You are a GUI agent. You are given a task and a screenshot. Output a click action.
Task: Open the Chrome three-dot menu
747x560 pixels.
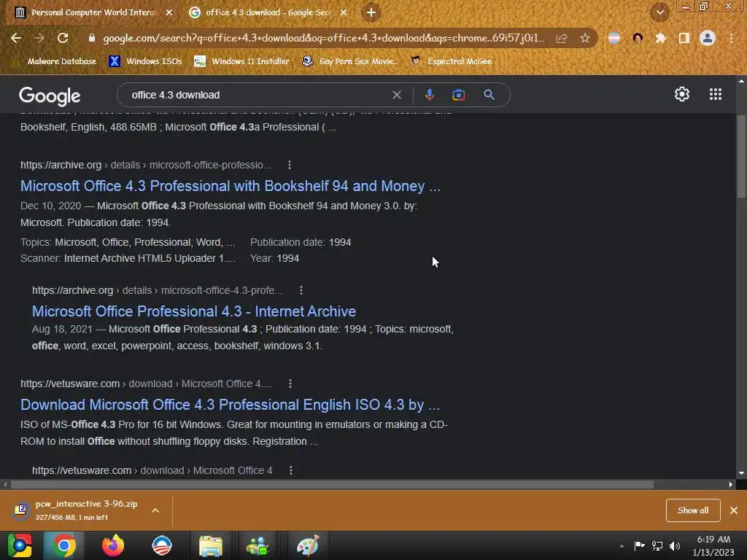coord(731,38)
